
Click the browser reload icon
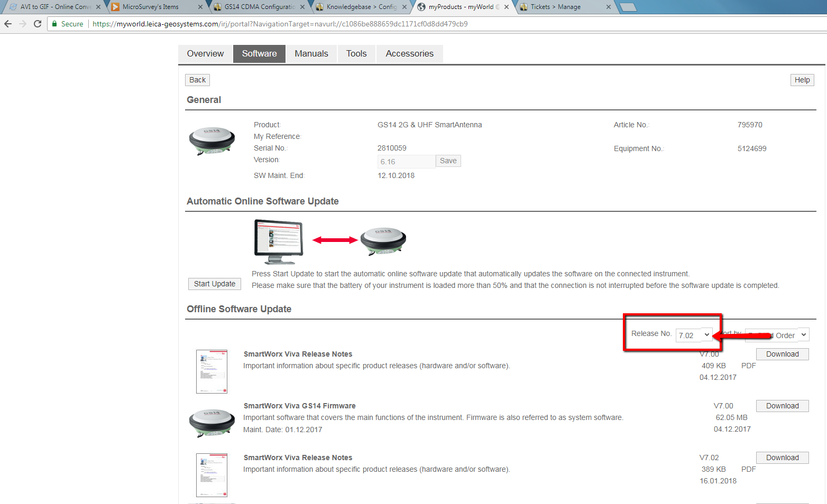coord(38,24)
